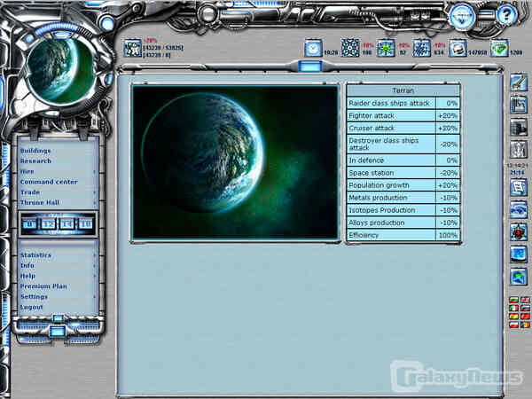The width and height of the screenshot is (532, 399).
Task: Click the clock timer icon in resource bar
Action: [313, 48]
